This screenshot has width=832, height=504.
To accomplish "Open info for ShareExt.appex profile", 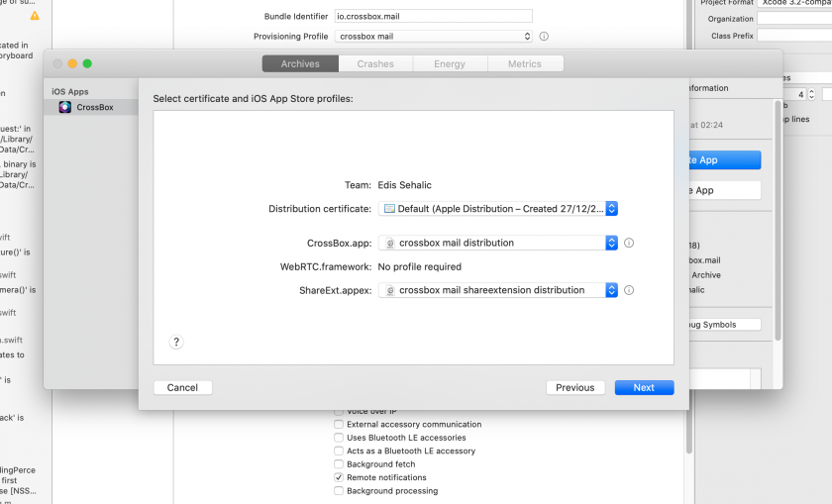I will tap(629, 290).
